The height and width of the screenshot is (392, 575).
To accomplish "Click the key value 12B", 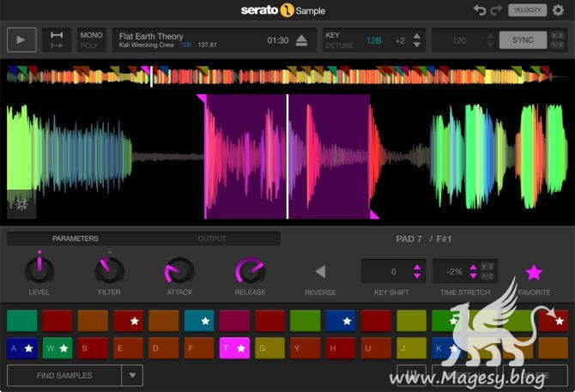I will 374,40.
